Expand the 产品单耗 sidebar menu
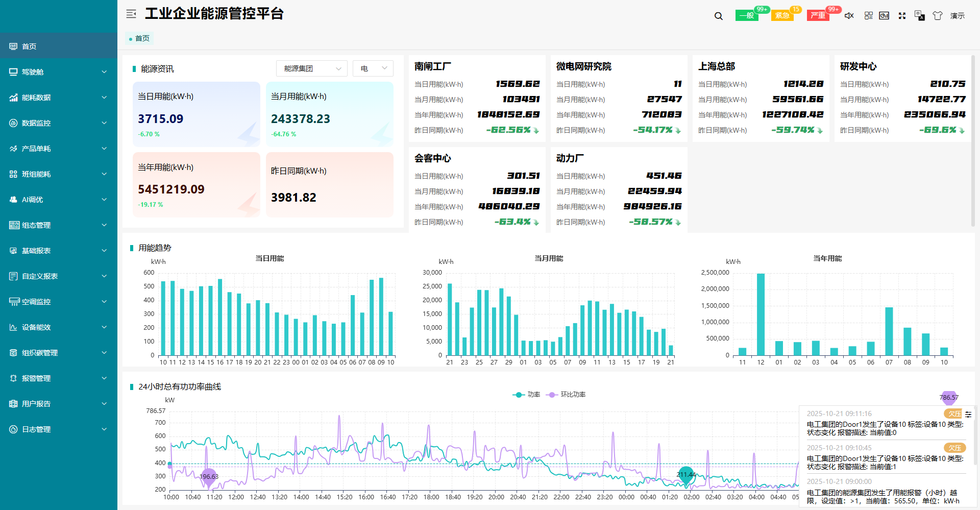Viewport: 980px width, 510px height. (x=59, y=149)
